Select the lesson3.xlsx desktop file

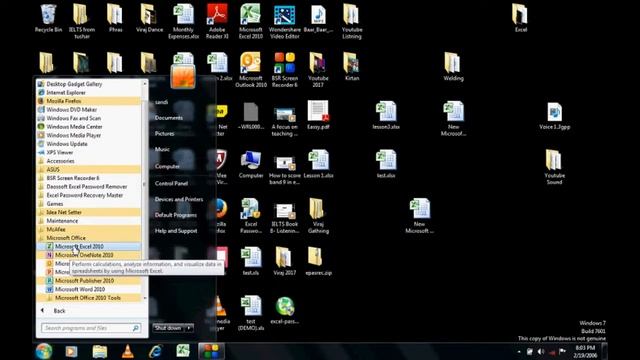(x=386, y=116)
